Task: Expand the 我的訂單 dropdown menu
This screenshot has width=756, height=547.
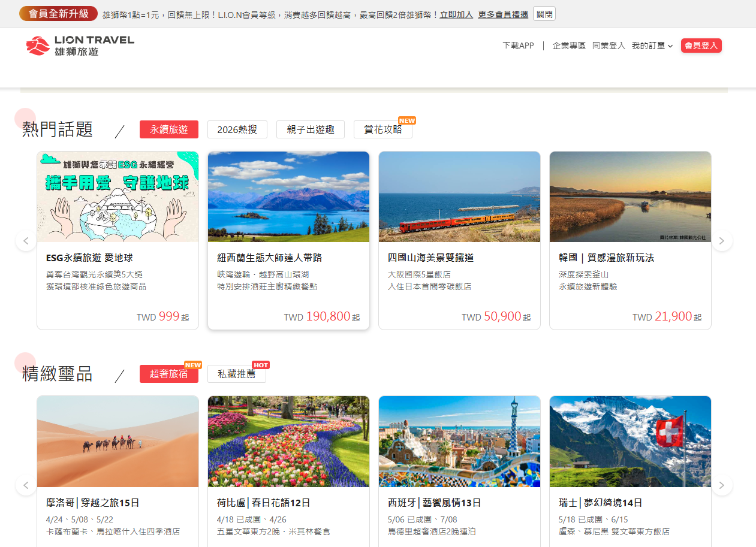Action: (x=652, y=46)
